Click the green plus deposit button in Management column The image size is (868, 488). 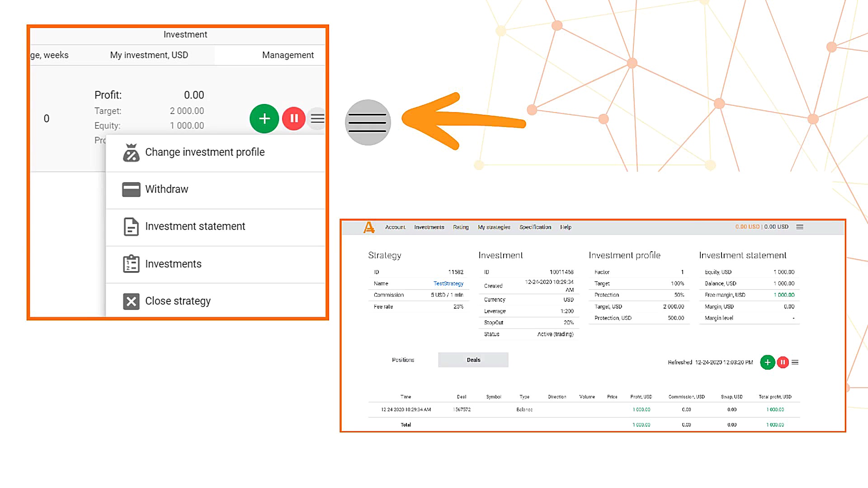[x=264, y=118]
